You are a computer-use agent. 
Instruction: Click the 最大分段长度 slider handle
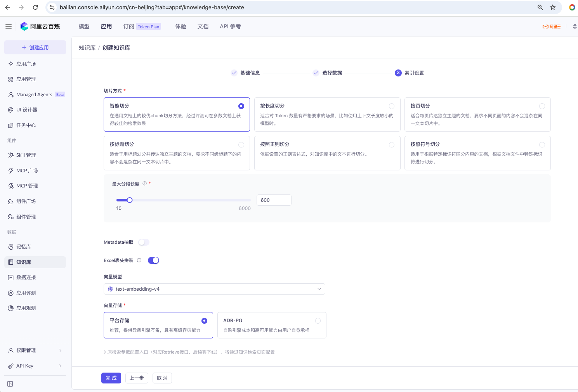coord(130,200)
